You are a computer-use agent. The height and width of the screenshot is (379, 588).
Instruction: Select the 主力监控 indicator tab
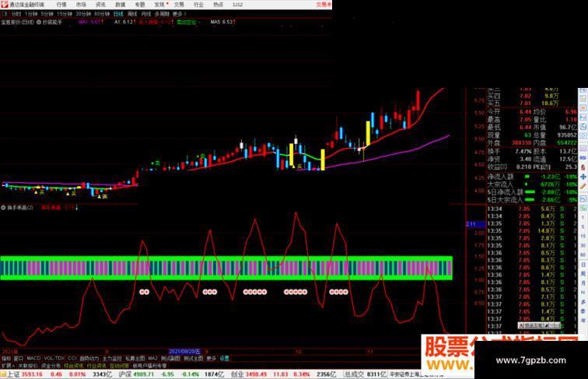tap(113, 358)
